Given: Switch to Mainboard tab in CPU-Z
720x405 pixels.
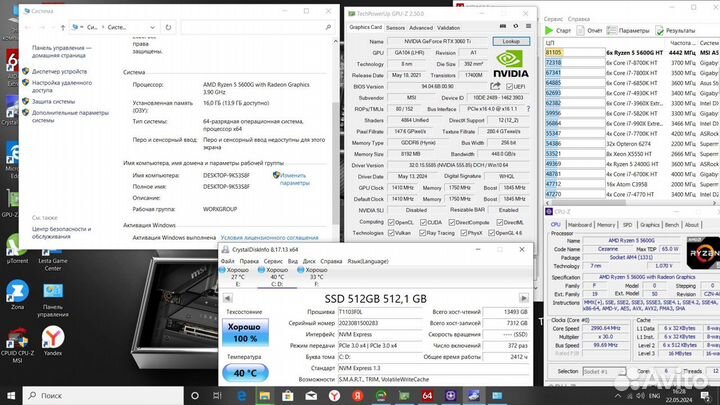Looking at the screenshot, I should pos(579,225).
